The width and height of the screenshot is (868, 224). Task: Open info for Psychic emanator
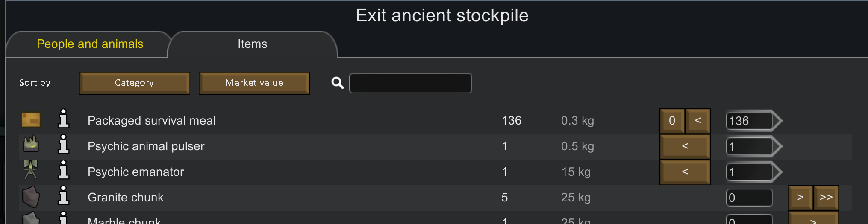coord(63,170)
